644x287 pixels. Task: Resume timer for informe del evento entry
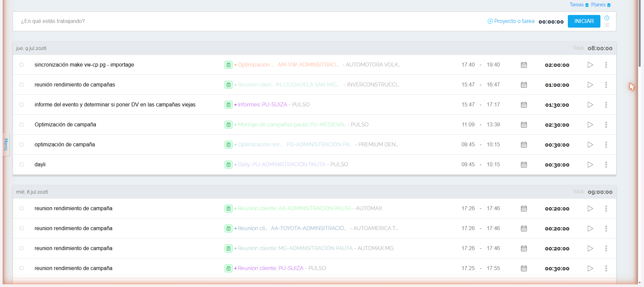pos(590,105)
